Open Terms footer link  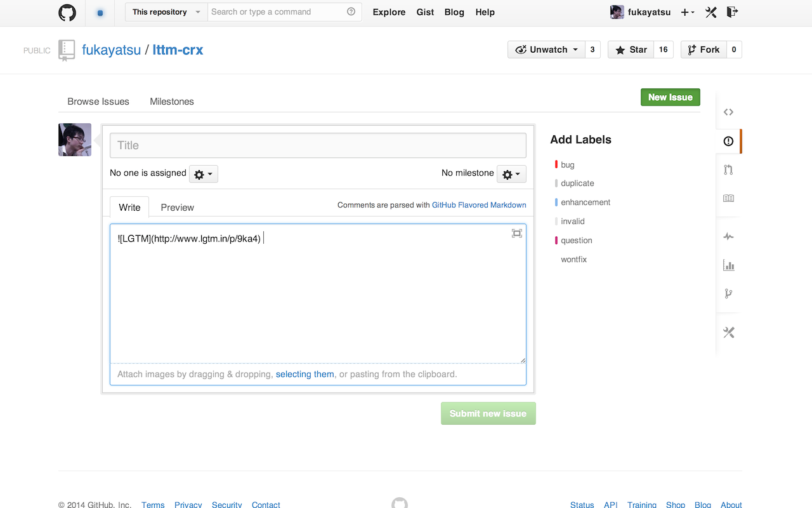click(153, 505)
